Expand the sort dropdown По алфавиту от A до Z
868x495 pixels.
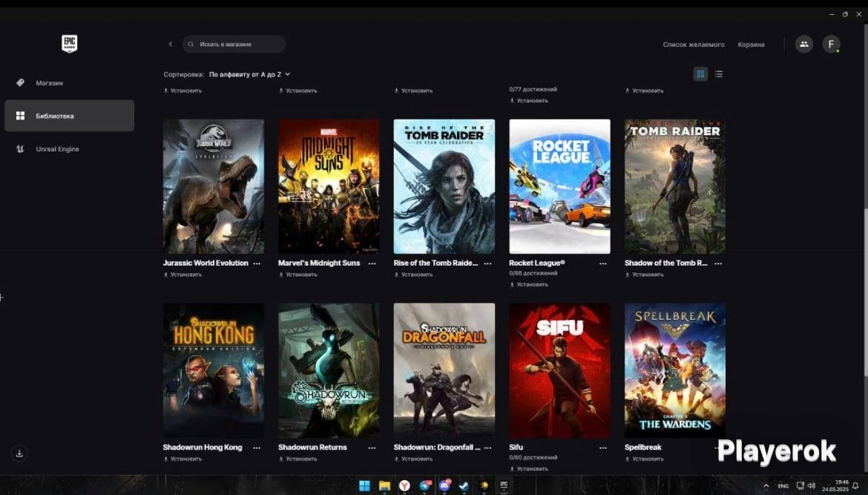coord(249,74)
